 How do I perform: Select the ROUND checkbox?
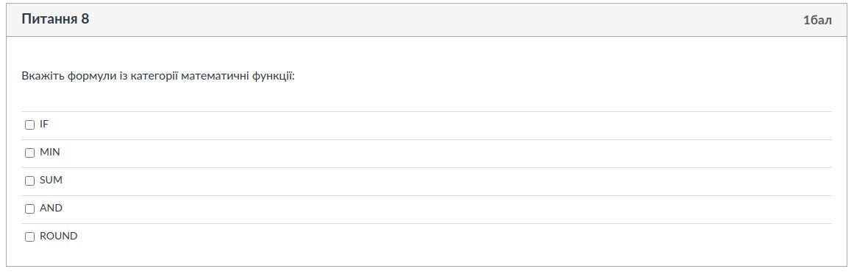30,237
